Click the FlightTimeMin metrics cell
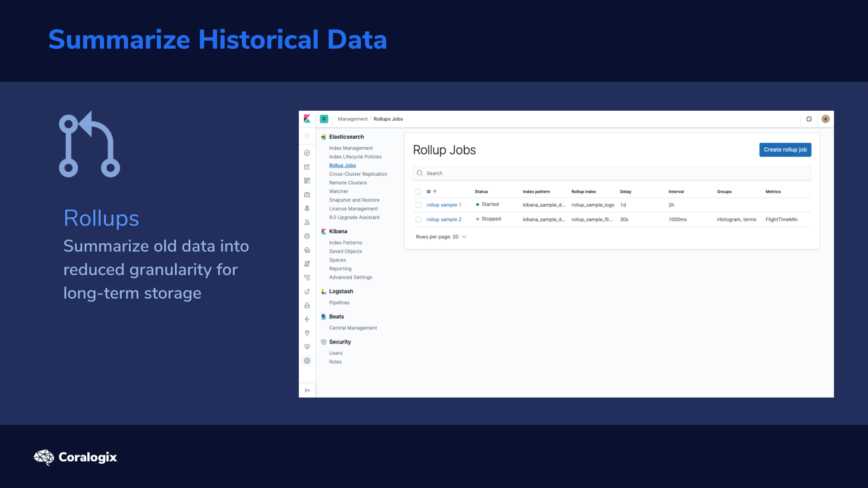 781,220
